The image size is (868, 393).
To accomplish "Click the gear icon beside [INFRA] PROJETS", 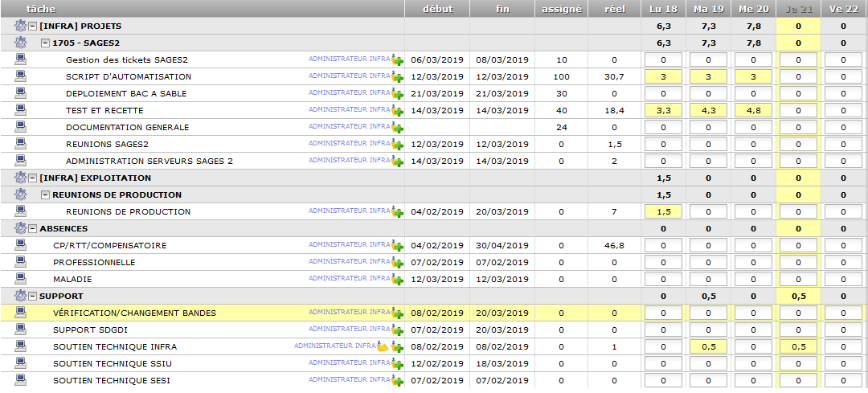I will click(20, 26).
